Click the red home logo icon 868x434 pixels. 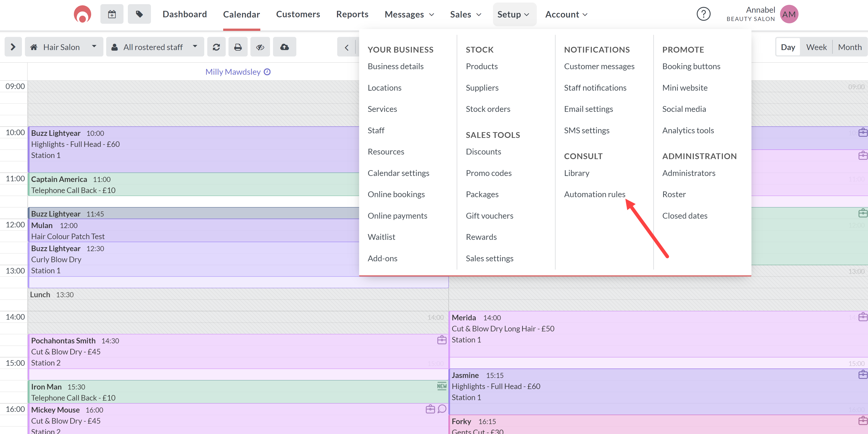coord(82,14)
